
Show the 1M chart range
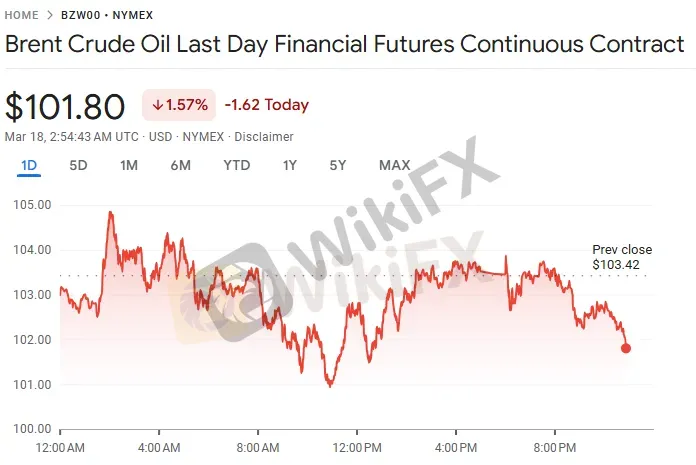[128, 165]
